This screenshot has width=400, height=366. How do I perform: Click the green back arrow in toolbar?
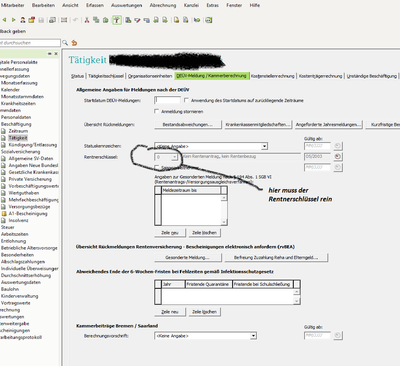(4, 20)
